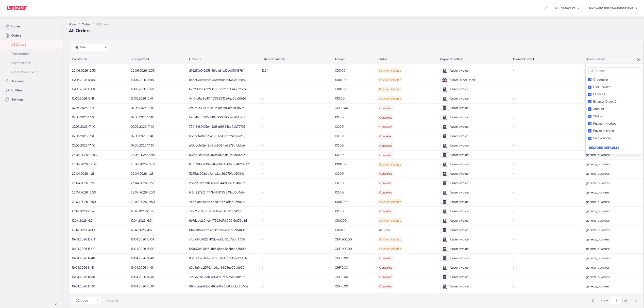Screen dimensions: 644x308
Task: Select Payment links in the sidebar
Action: (x=21, y=63)
